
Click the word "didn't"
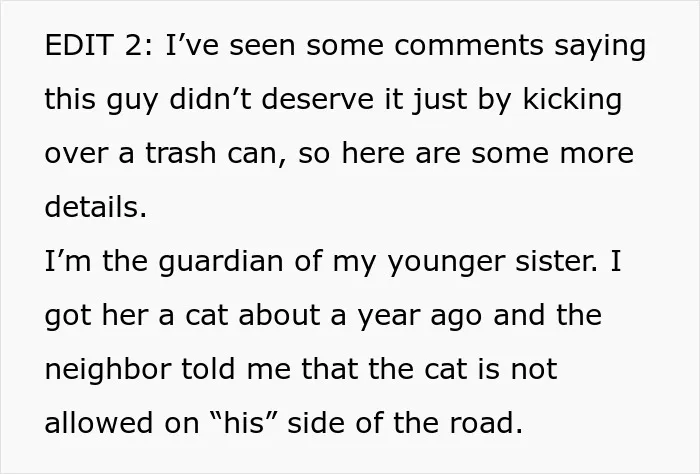point(210,99)
